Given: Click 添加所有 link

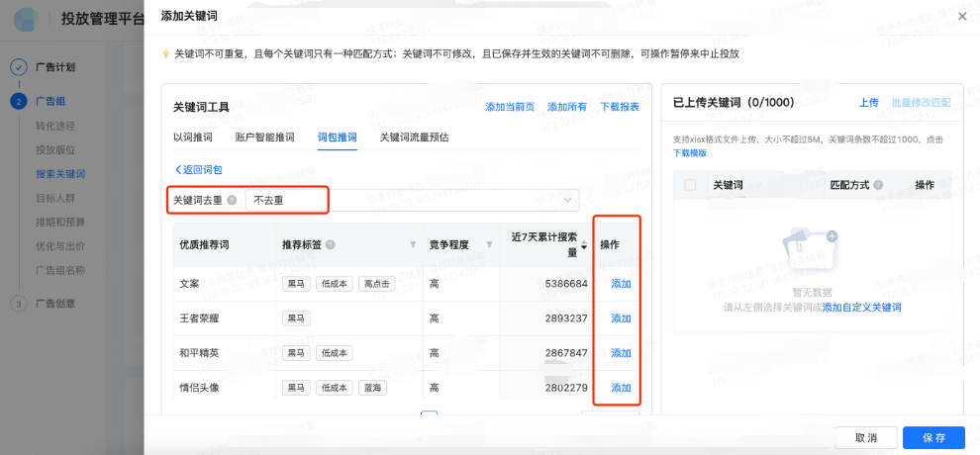Looking at the screenshot, I should click(567, 107).
